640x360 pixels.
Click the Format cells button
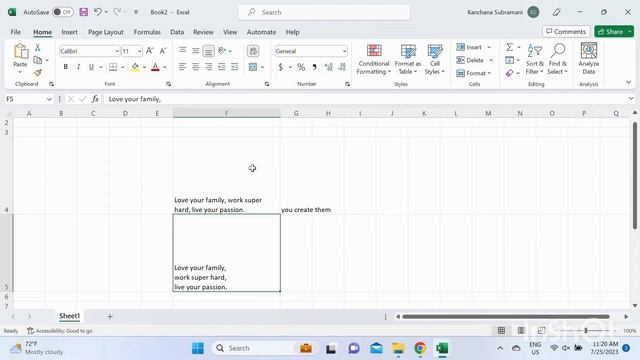pyautogui.click(x=473, y=73)
